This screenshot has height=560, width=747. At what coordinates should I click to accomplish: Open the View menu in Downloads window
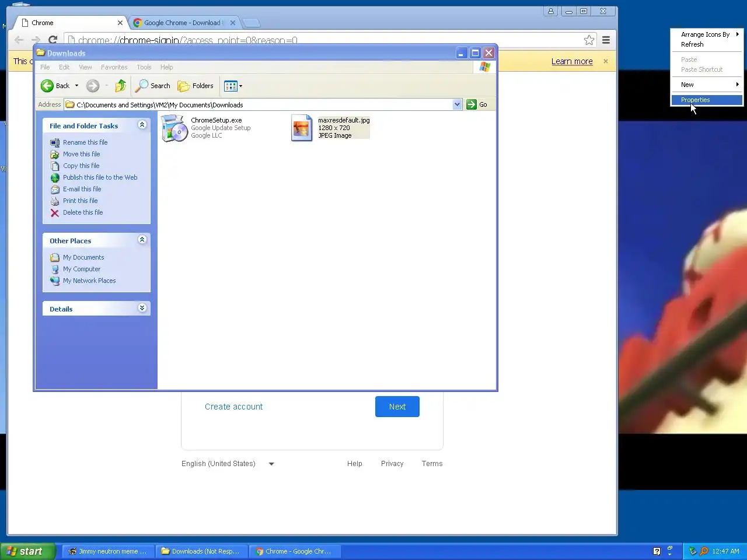pyautogui.click(x=85, y=67)
